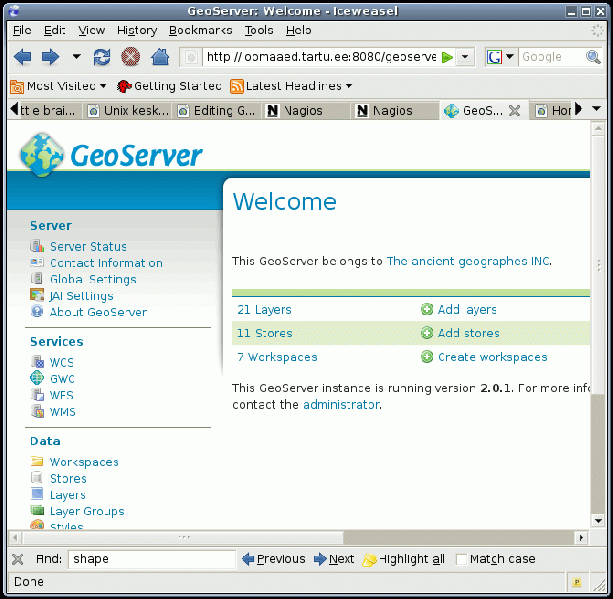Click the Workspaces folder icon in sidebar

coord(37,461)
